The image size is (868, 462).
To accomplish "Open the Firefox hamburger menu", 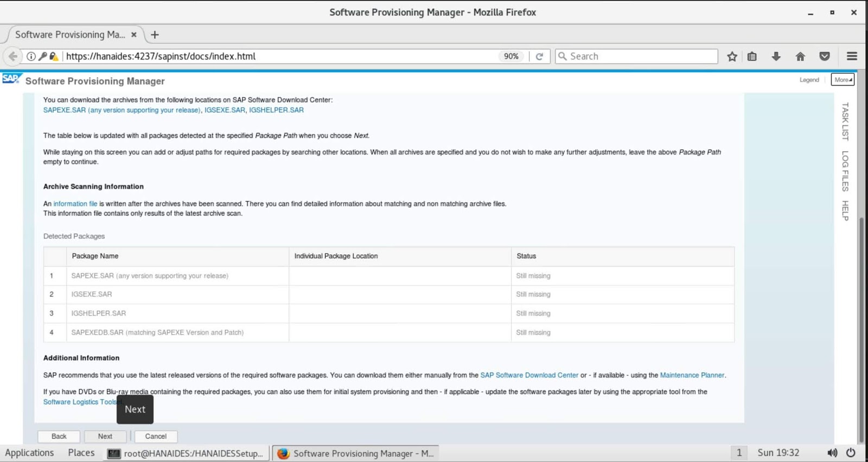I will (x=852, y=56).
